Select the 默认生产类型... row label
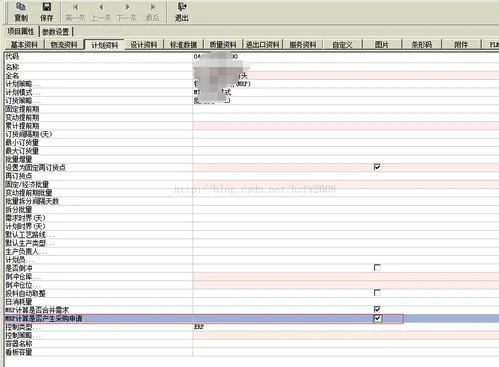 coord(30,243)
